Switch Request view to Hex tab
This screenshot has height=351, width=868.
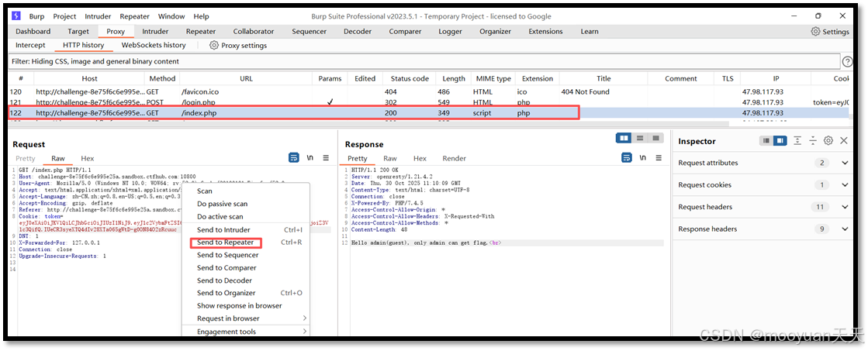pos(88,159)
